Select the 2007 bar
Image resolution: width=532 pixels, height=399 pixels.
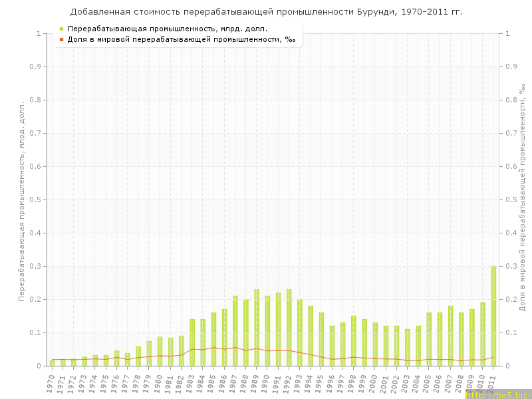click(450, 332)
